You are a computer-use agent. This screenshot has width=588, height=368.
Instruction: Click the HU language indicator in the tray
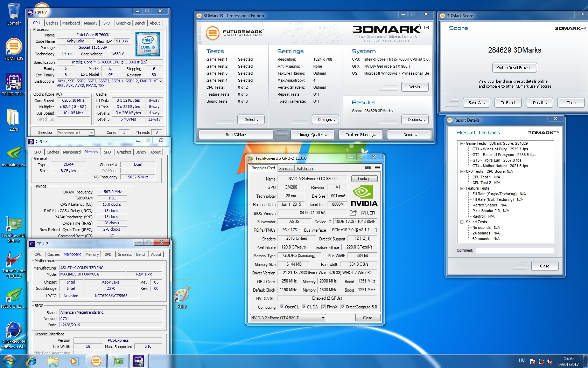(521, 360)
